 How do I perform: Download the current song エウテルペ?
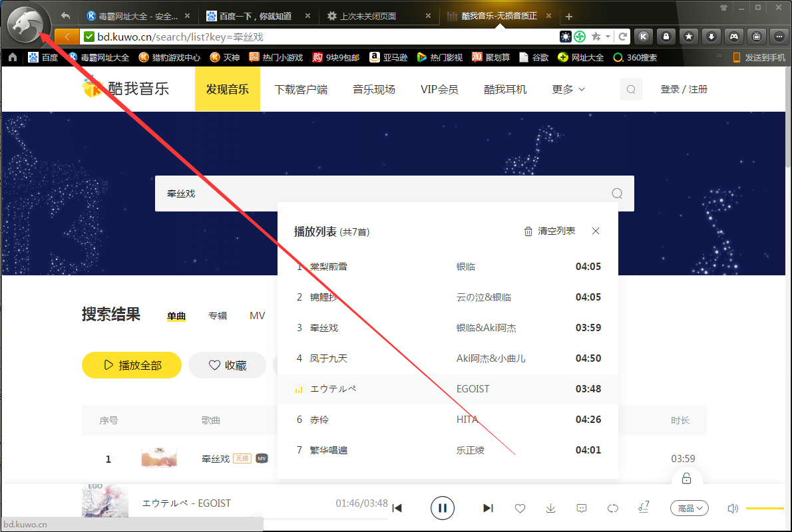point(550,507)
